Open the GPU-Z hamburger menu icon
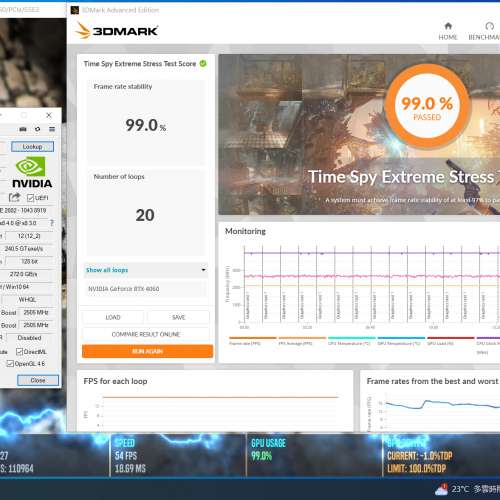The width and height of the screenshot is (500, 500). point(52,129)
